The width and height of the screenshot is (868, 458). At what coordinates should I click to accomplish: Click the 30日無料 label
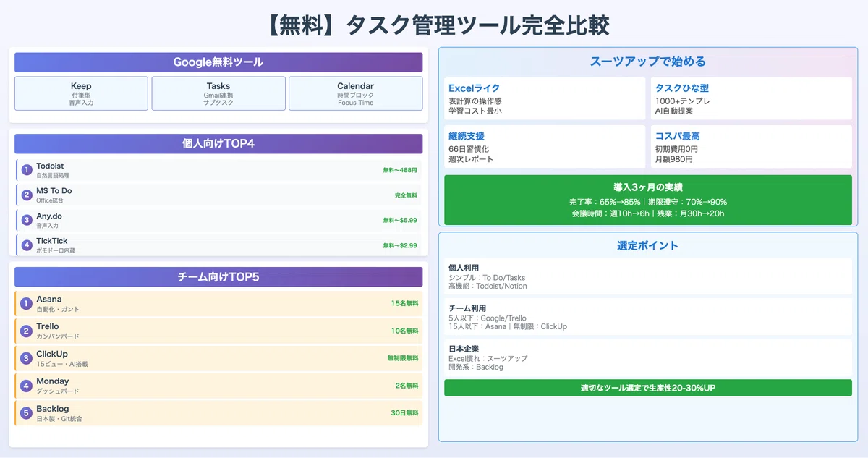404,413
